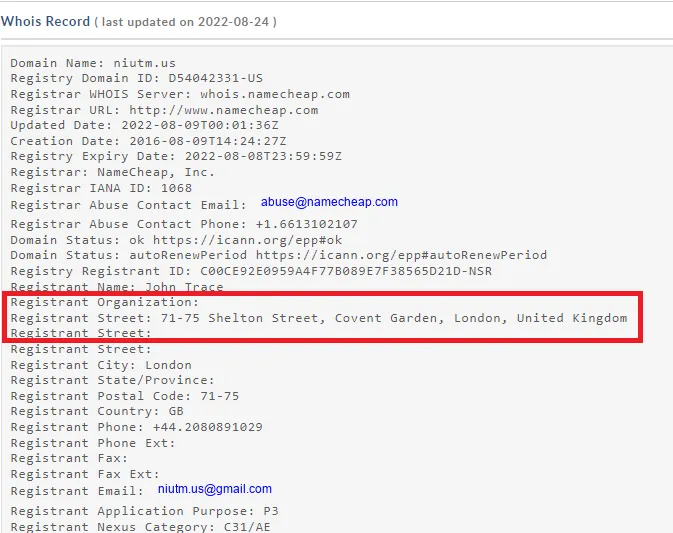Select Registry Registrant ID line ending in NSR
Screen dimensions: 673x533
(x=252, y=271)
